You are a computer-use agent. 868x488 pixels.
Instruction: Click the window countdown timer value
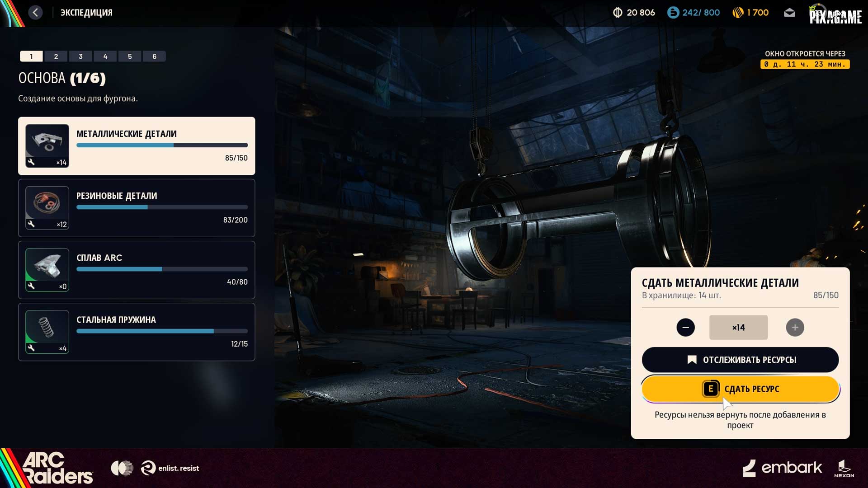coord(805,64)
